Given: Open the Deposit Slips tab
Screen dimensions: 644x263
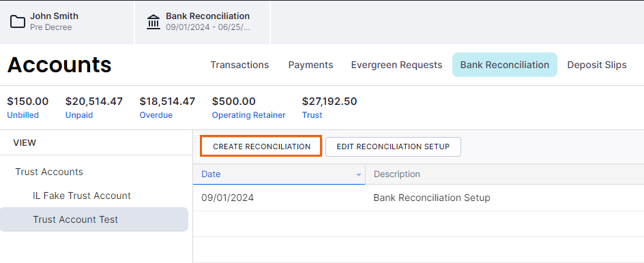Looking at the screenshot, I should (x=597, y=65).
